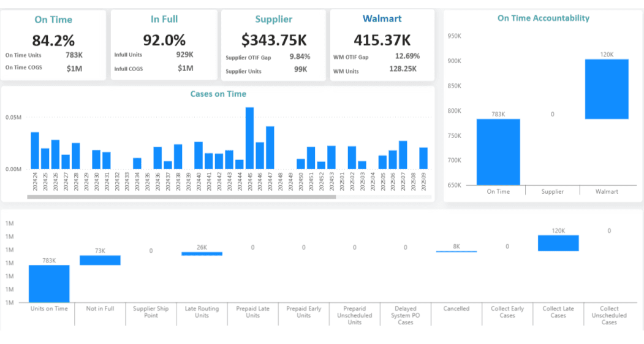This screenshot has height=344, width=644.
Task: Click the Collect Unscheduled Cases axis label
Action: click(609, 315)
